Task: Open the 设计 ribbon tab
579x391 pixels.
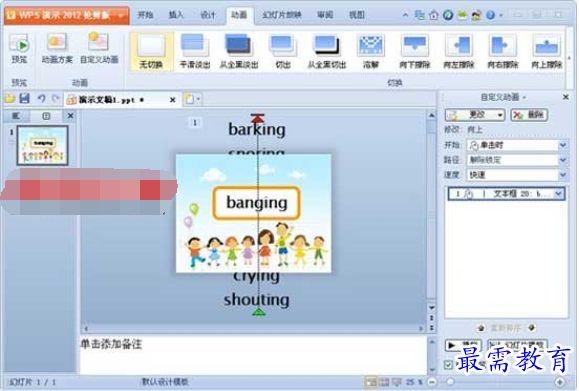Action: [x=208, y=15]
